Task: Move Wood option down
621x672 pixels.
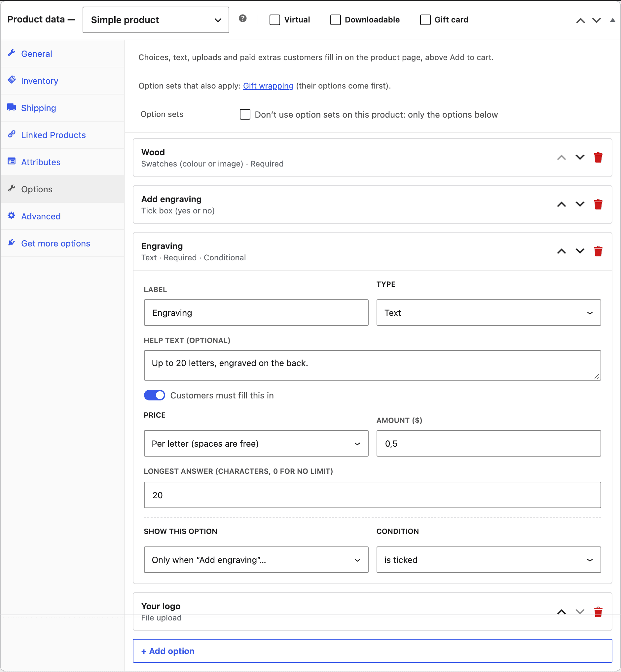Action: click(x=580, y=157)
